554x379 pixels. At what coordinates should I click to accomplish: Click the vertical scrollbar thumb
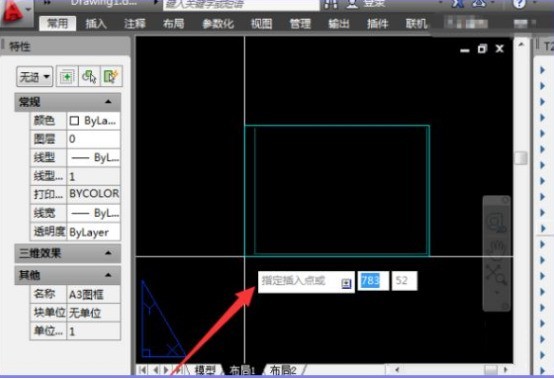tap(521, 158)
